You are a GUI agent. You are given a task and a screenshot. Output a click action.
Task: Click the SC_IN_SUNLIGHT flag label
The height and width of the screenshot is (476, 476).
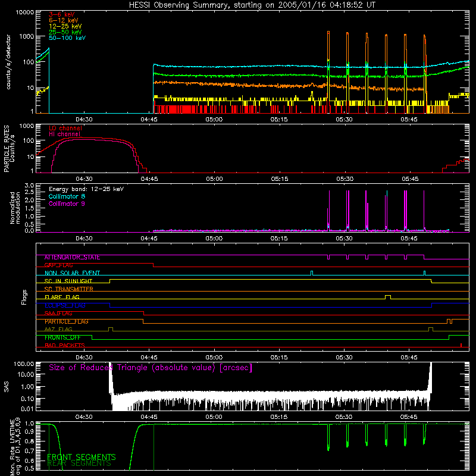click(68, 281)
